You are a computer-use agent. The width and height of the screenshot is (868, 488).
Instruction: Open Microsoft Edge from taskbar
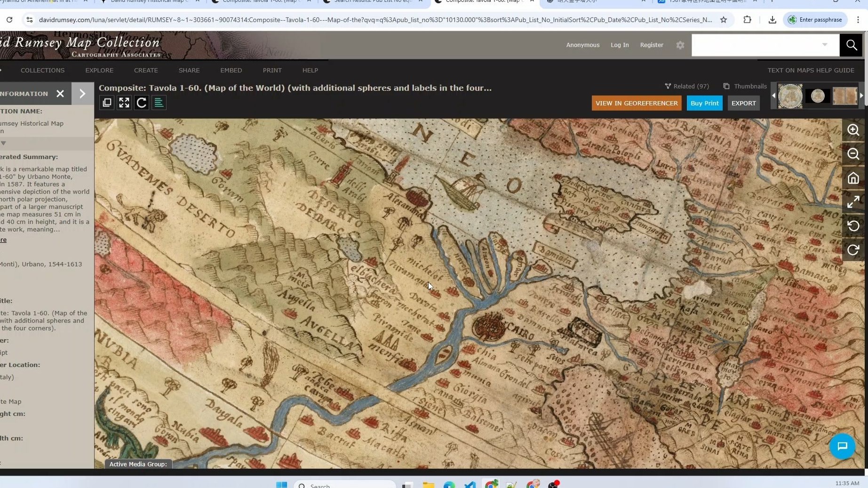click(449, 485)
